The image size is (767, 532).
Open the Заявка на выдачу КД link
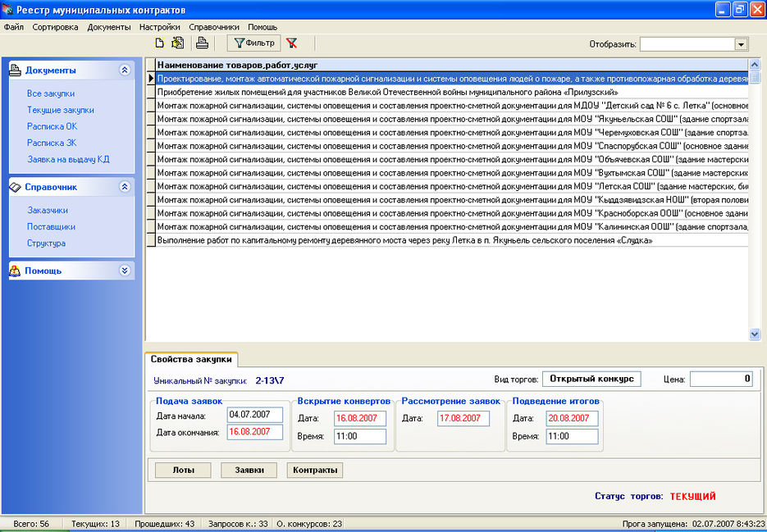(x=68, y=159)
